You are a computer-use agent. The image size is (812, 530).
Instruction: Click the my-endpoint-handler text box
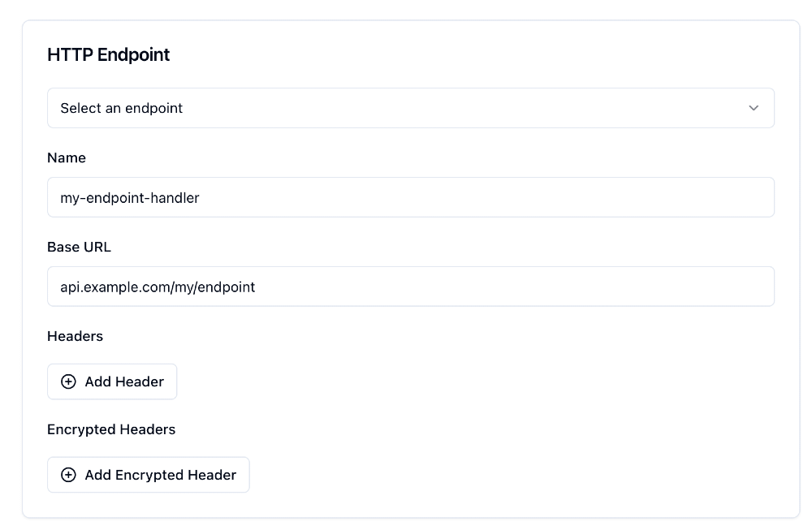pyautogui.click(x=410, y=196)
